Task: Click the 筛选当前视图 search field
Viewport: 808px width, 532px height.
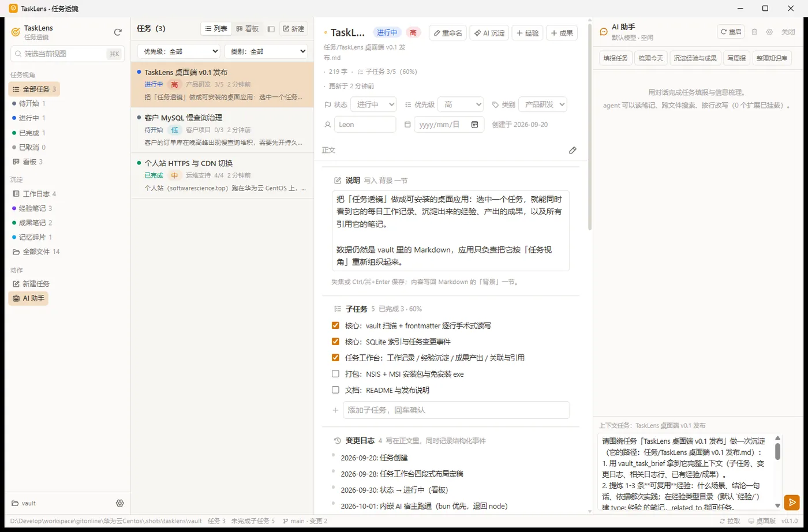Action: pyautogui.click(x=68, y=54)
